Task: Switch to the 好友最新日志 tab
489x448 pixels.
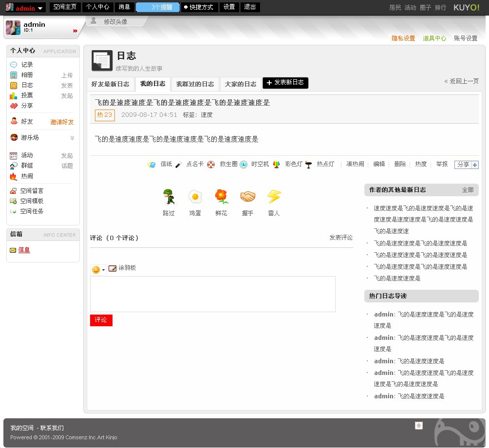Action: coord(111,84)
